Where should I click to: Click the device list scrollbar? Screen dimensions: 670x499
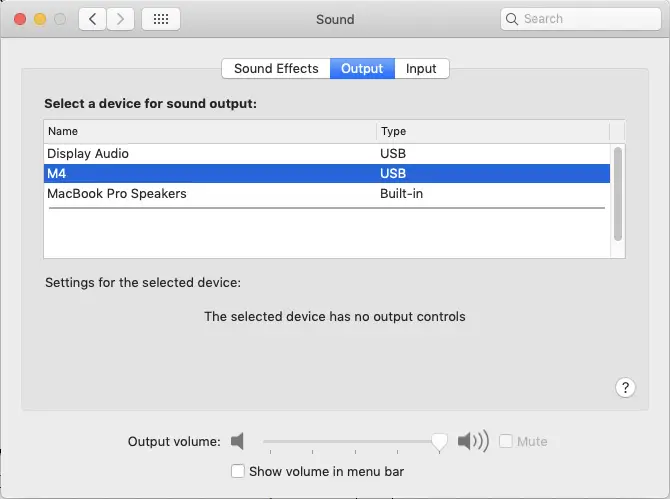[x=618, y=192]
